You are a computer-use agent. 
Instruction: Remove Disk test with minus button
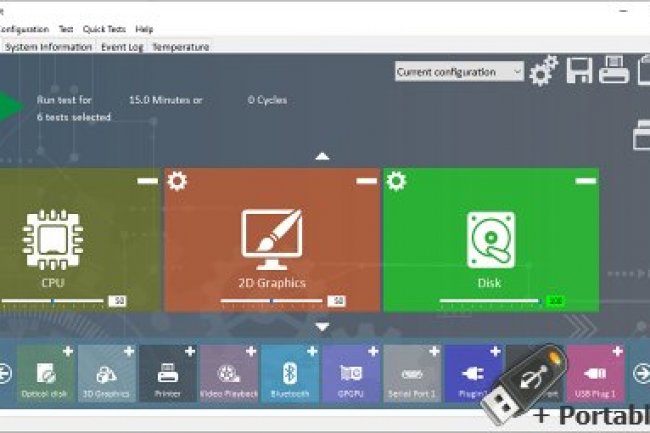(x=586, y=181)
